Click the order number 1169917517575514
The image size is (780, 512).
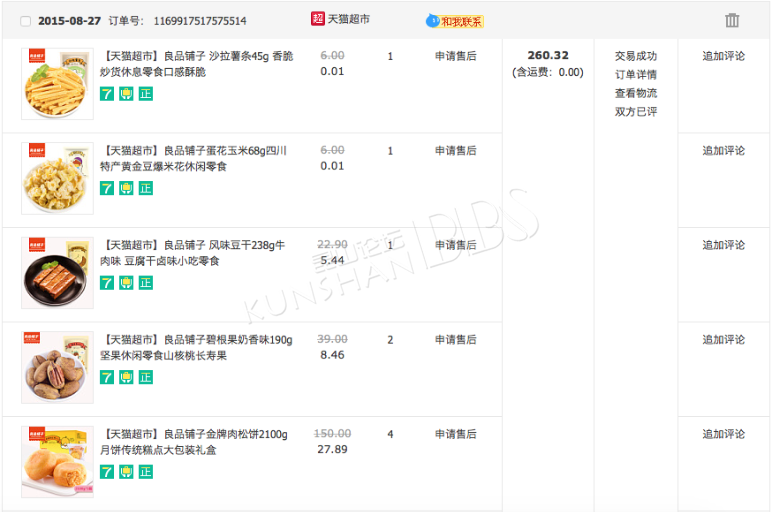tap(200, 21)
